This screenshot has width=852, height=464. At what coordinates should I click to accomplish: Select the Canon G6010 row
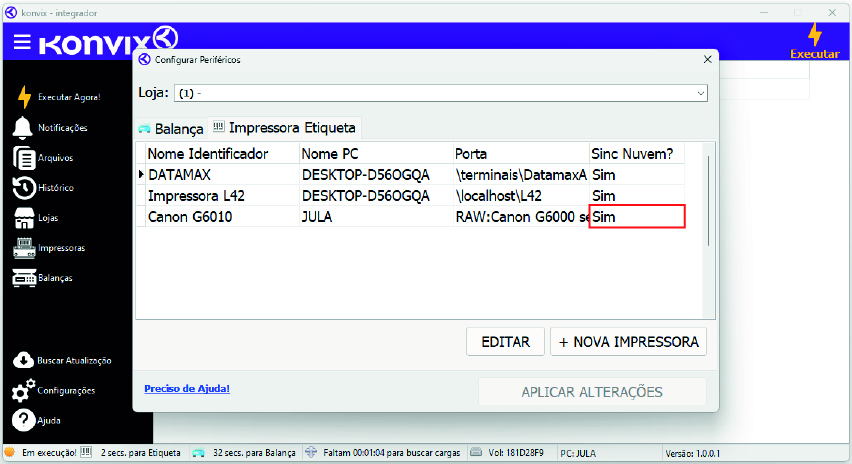point(410,217)
